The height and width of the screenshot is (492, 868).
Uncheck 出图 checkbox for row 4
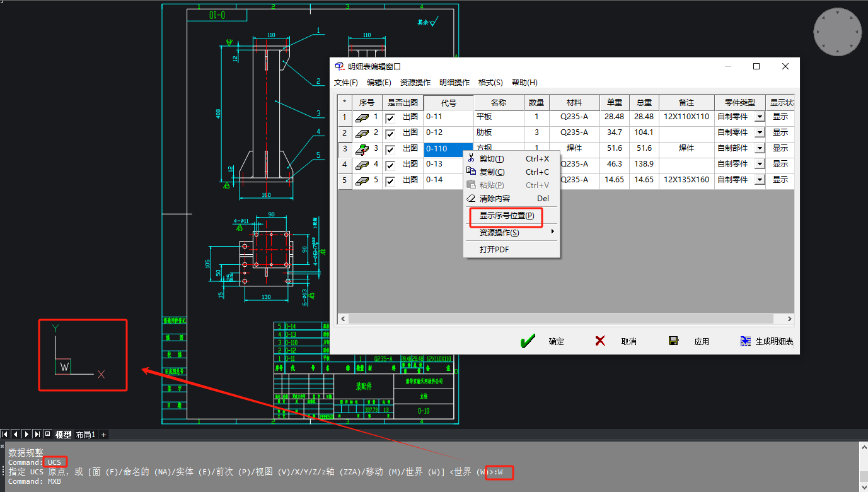pyautogui.click(x=390, y=165)
